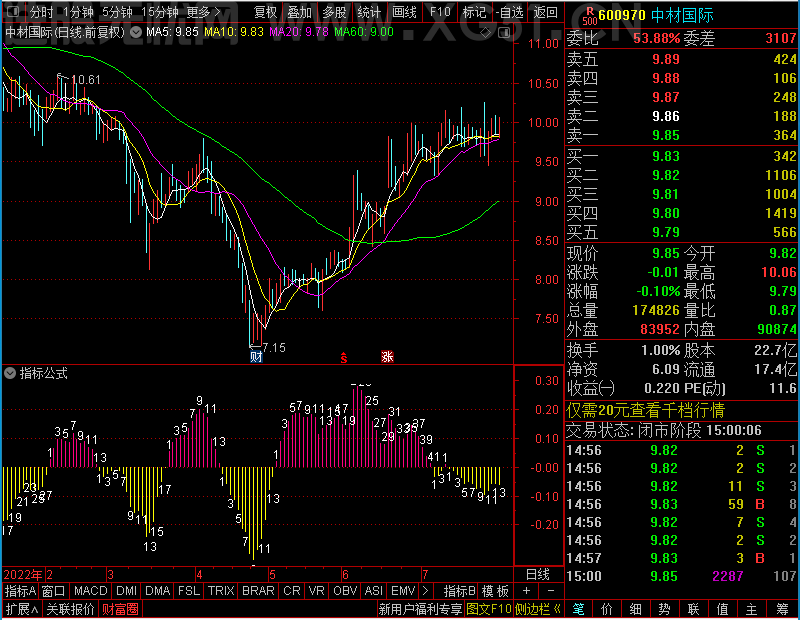The image size is (800, 620).
Task: Switch indicator to FSL
Action: point(189,591)
